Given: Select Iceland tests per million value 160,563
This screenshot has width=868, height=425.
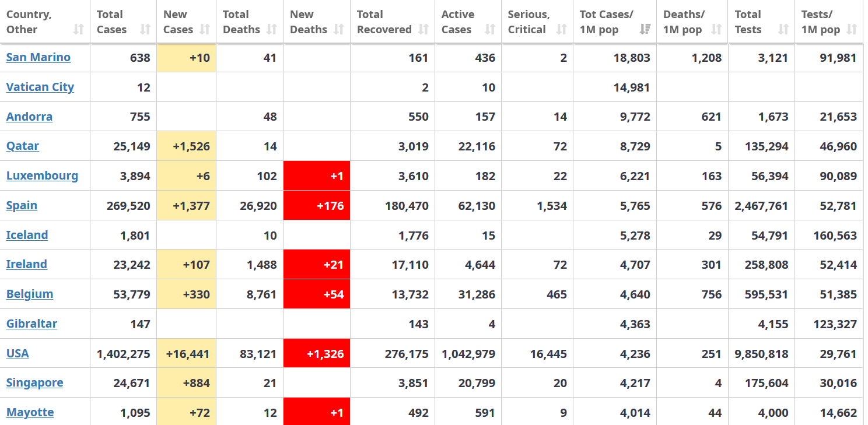Looking at the screenshot, I should coord(835,236).
